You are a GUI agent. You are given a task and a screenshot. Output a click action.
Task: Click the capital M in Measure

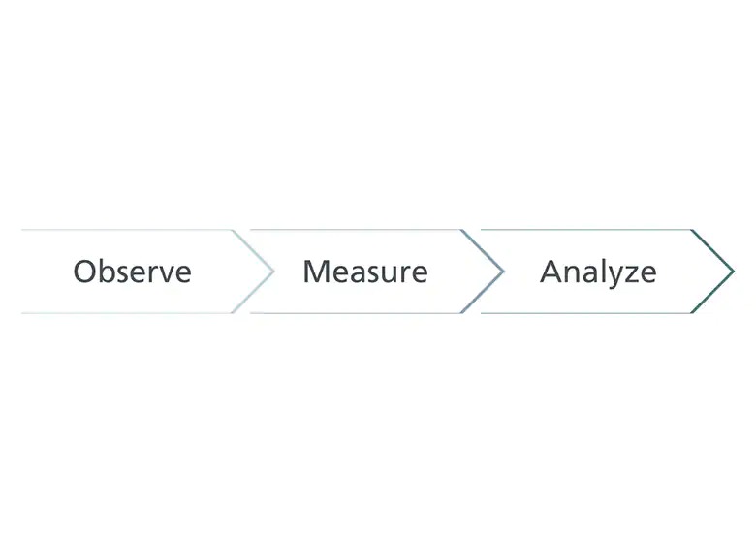coord(316,271)
